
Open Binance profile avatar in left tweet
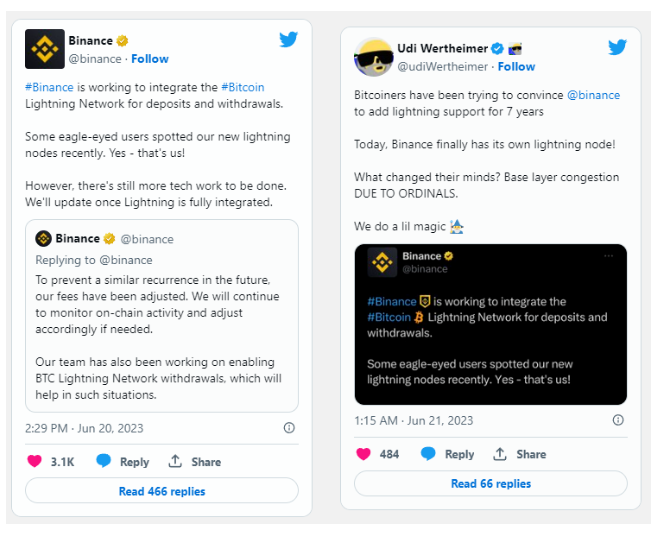point(44,49)
